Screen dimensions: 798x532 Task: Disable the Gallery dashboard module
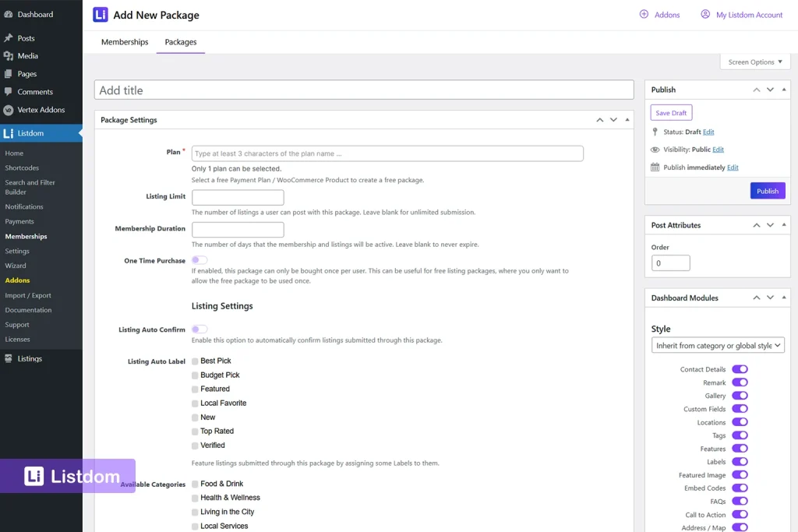(740, 396)
